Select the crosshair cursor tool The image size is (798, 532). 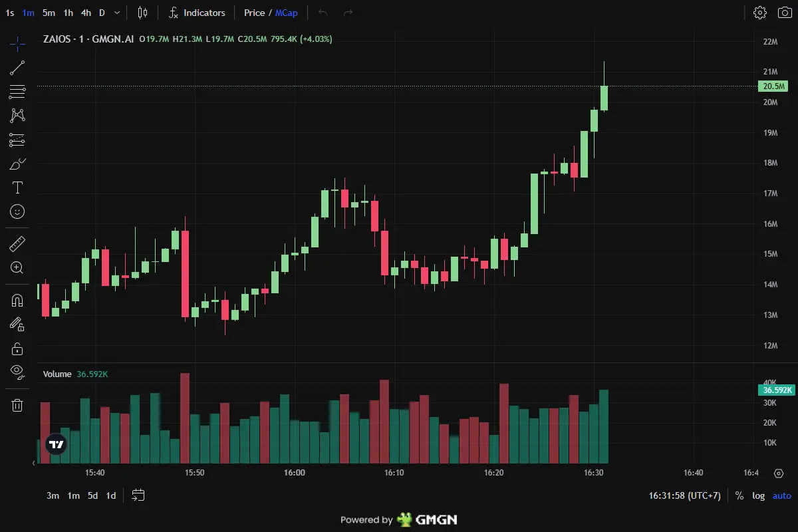[x=17, y=45]
